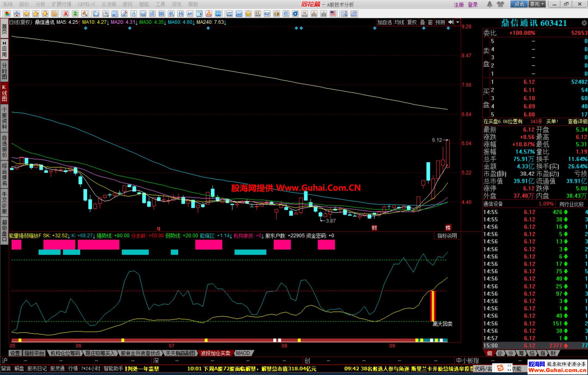Click the 同行业比较 link

pos(571,204)
